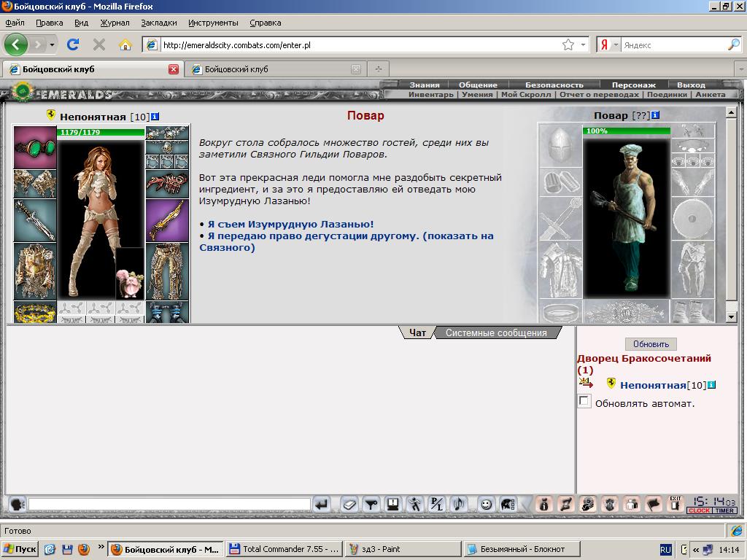This screenshot has width=747, height=560.
Task: Click the eraser clear chat icon
Action: [x=349, y=504]
